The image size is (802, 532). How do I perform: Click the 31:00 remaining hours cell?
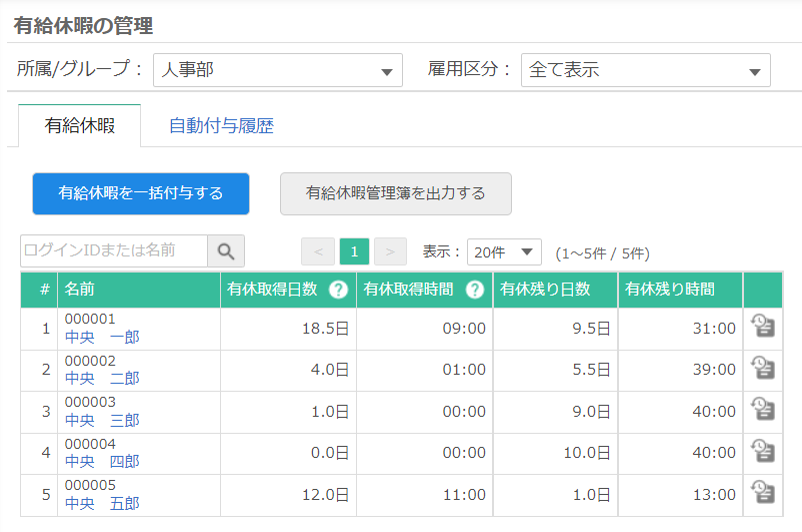coord(680,328)
